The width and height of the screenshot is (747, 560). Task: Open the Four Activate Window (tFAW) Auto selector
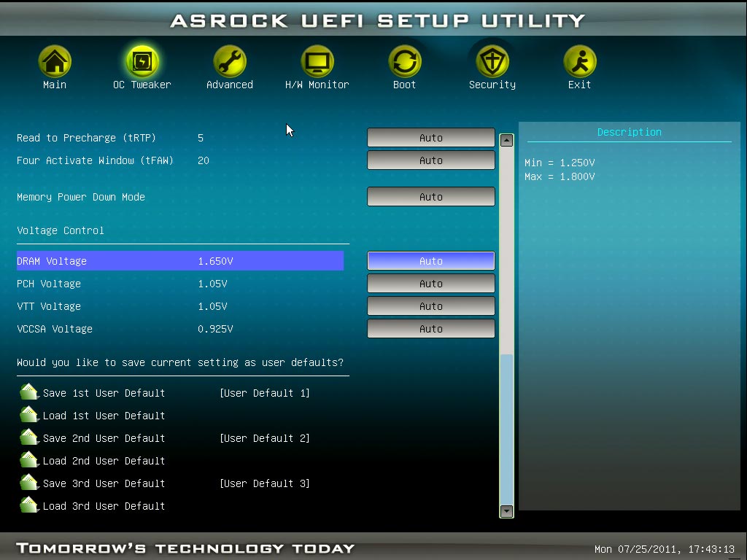(x=430, y=160)
